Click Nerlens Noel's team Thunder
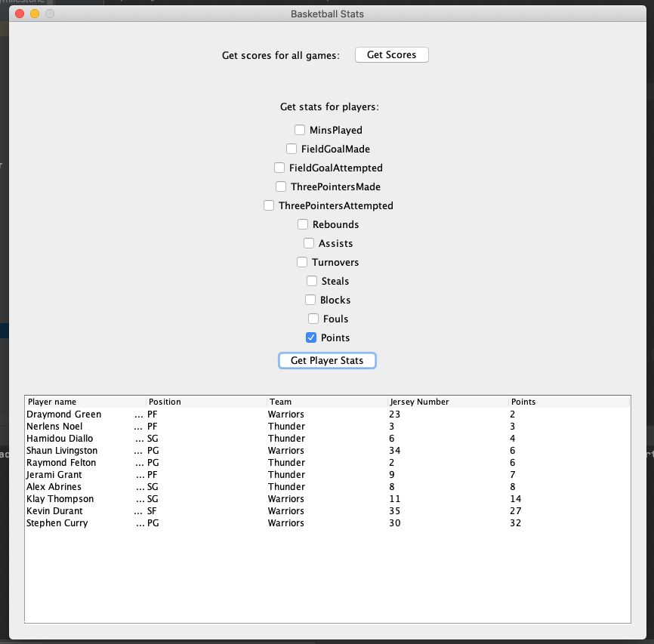The height and width of the screenshot is (644, 654). tap(286, 427)
